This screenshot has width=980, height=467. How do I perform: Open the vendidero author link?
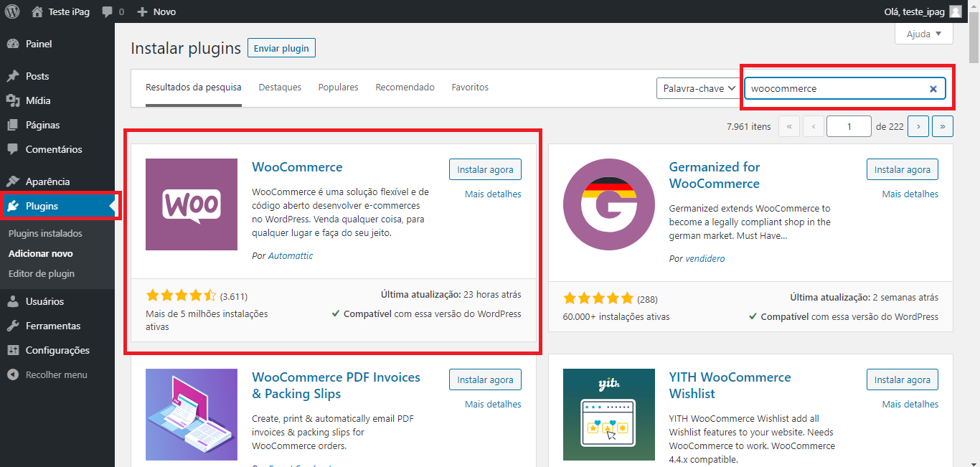705,258
